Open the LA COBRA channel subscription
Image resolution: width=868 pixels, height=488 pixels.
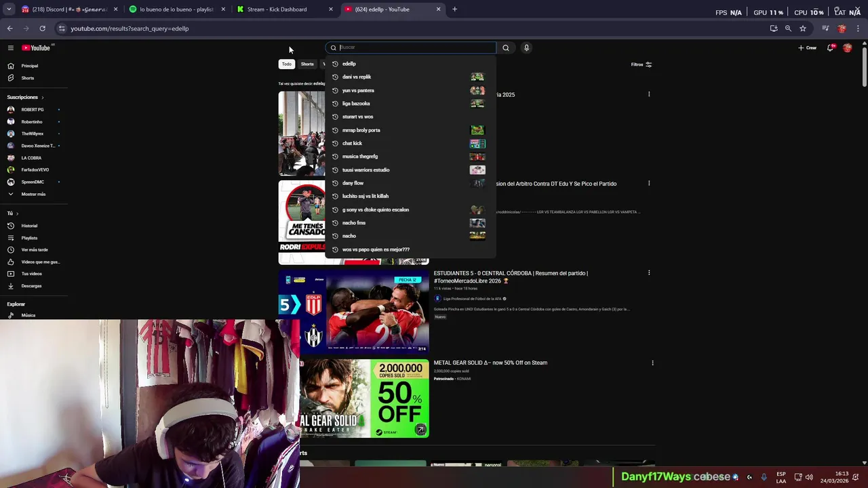tap(33, 158)
